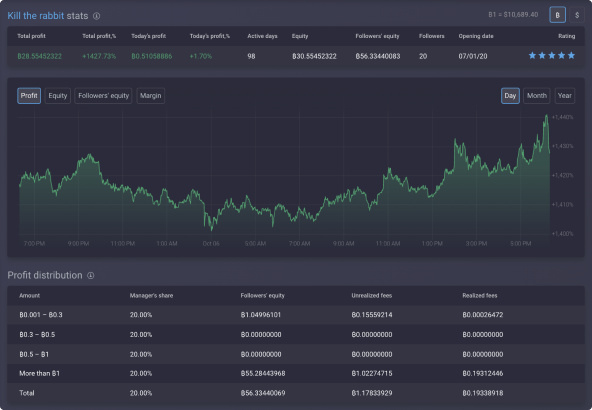Click the chart peak near +1,440%
This screenshot has width=592, height=410.
546,116
